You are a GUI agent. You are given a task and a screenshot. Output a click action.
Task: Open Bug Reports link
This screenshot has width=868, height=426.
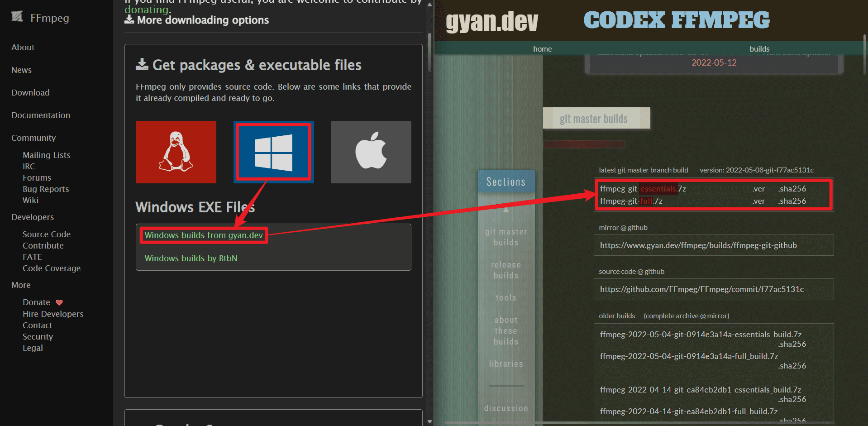point(46,189)
